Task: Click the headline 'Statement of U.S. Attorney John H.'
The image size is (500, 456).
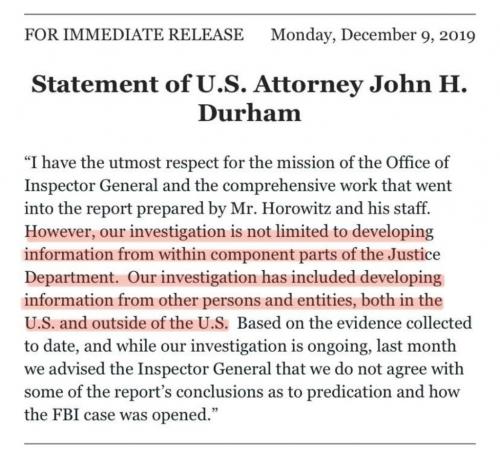Action: 249,85
